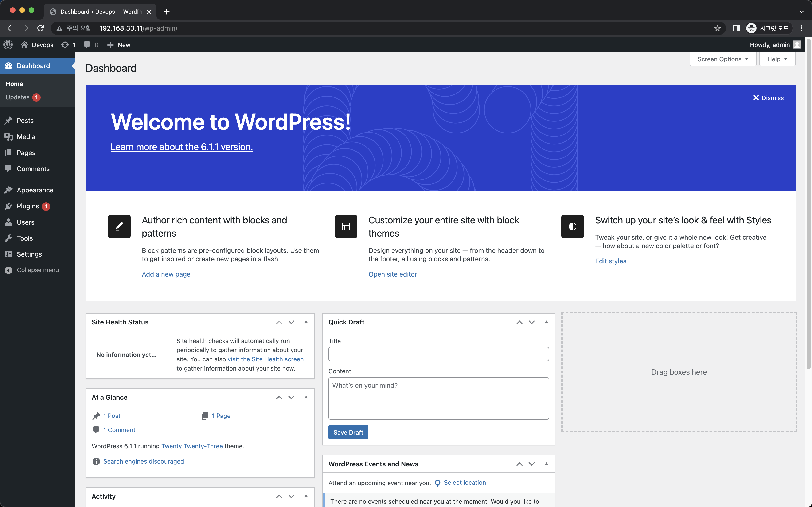Click the WordPress logo in admin bar
The width and height of the screenshot is (812, 507).
[8, 45]
